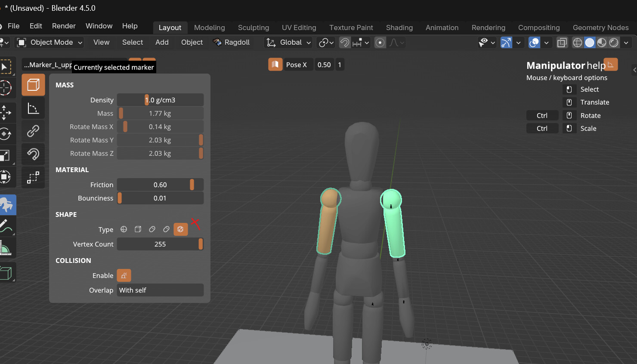Click the Pose X button

(x=296, y=65)
